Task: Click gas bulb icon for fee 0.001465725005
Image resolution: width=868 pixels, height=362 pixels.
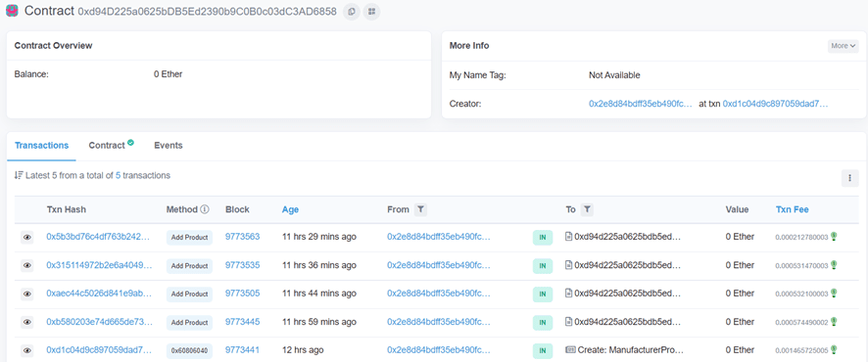Action: click(x=834, y=350)
